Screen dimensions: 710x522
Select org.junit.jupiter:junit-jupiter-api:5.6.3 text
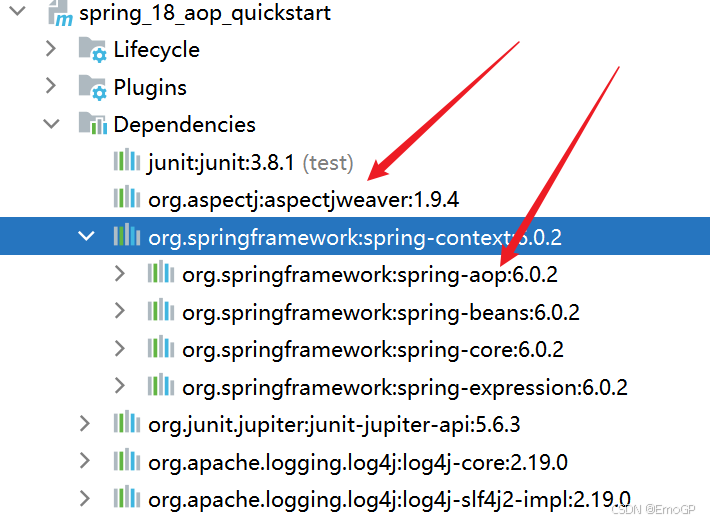tap(334, 425)
